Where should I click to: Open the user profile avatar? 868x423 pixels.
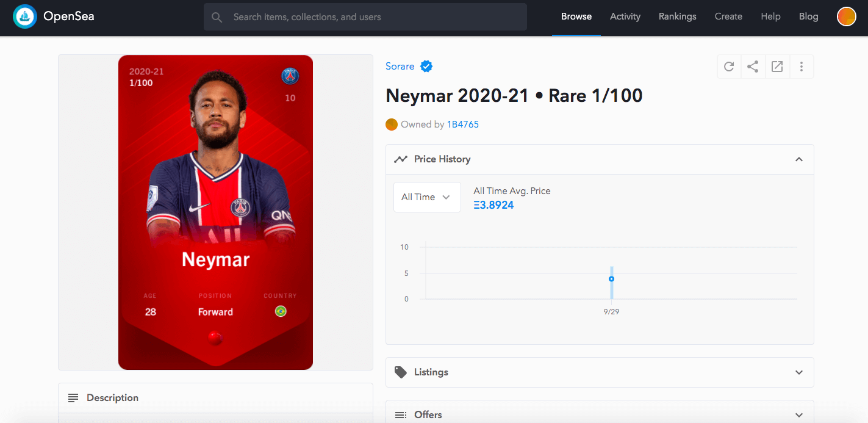(x=846, y=16)
